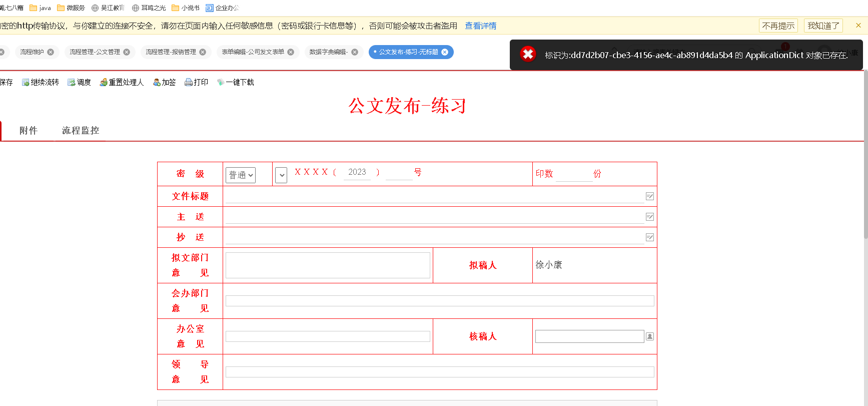Click drafter name 徐小康
Viewport: 868px width, 406px height.
pos(549,265)
